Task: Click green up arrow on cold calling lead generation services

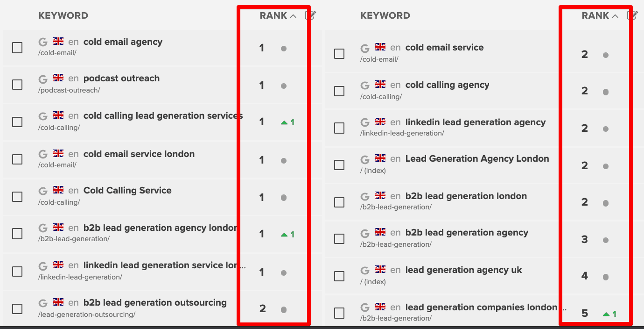Action: pyautogui.click(x=284, y=122)
